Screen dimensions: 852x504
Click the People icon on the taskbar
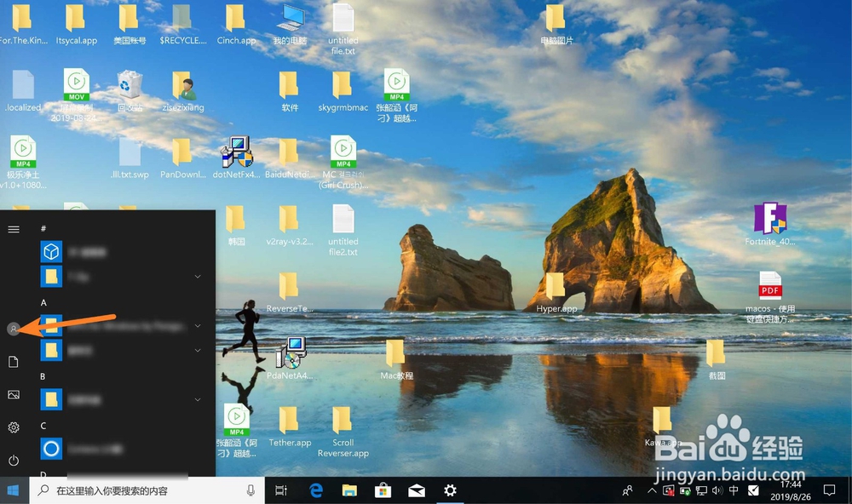tap(626, 490)
